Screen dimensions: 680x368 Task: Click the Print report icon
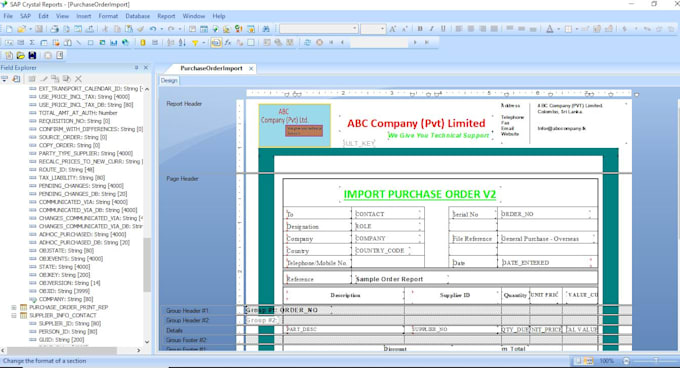point(54,29)
